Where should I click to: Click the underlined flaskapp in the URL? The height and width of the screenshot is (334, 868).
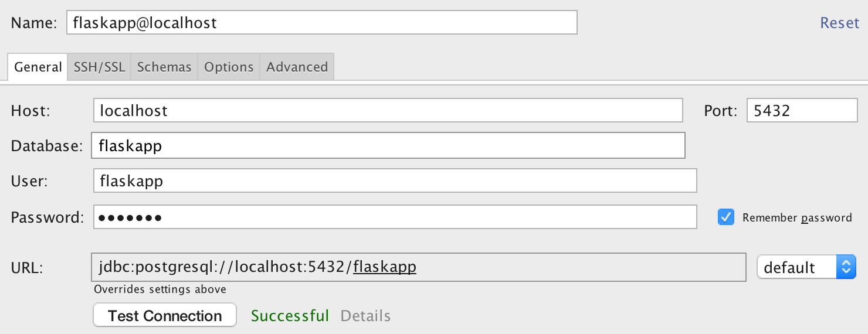[x=385, y=267]
